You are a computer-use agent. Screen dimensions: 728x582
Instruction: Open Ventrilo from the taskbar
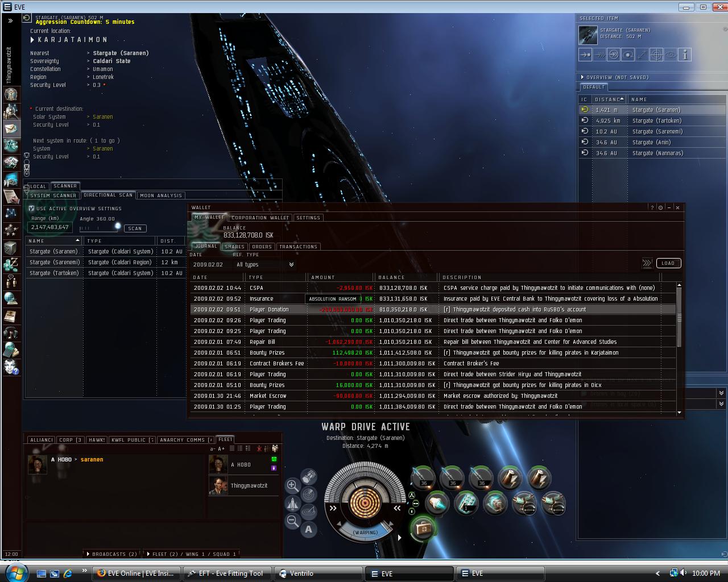pos(317,573)
